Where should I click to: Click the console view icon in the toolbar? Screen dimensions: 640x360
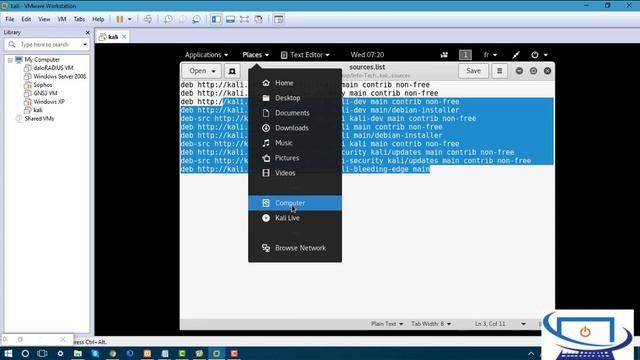pos(279,19)
